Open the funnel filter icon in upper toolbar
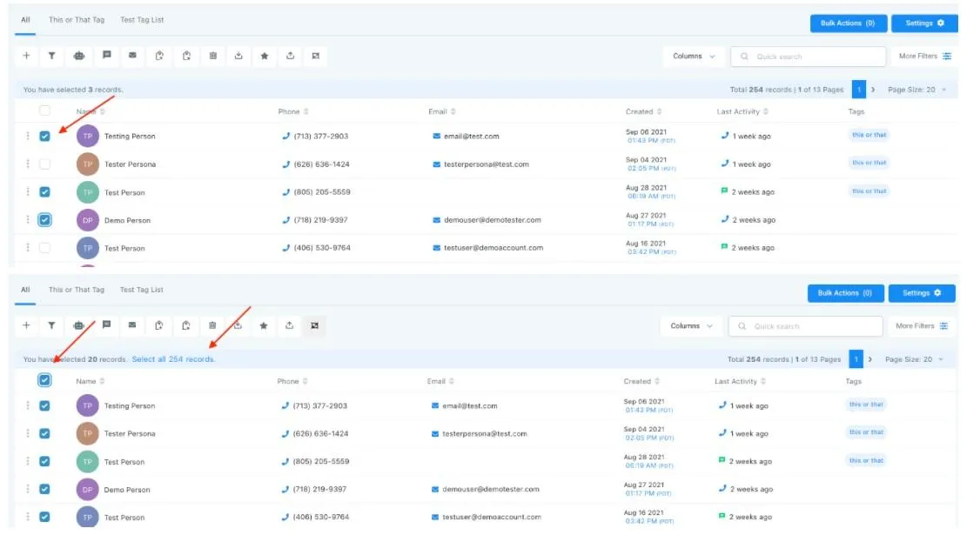This screenshot has width=980, height=542. 52,56
